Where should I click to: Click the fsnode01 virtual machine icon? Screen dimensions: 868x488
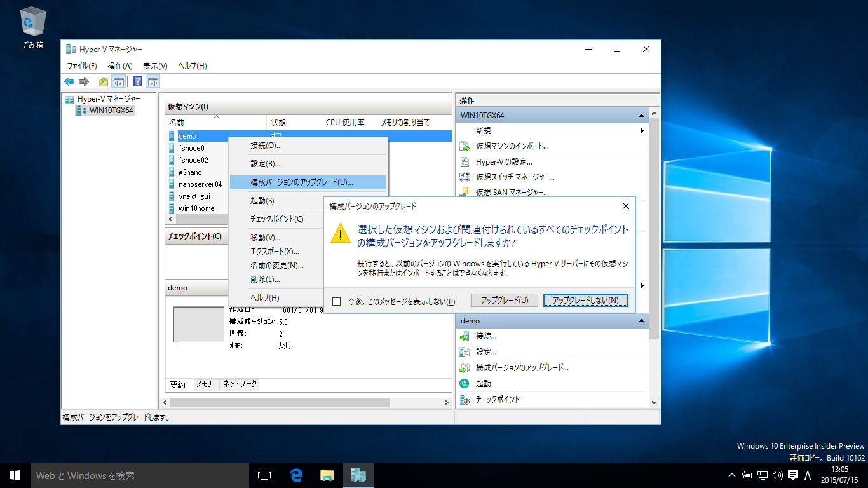172,148
